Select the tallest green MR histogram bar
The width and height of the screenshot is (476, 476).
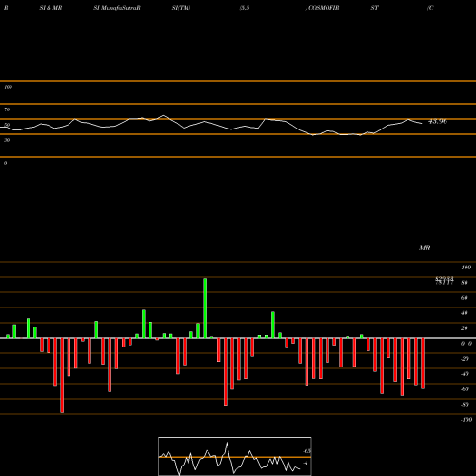(x=205, y=308)
